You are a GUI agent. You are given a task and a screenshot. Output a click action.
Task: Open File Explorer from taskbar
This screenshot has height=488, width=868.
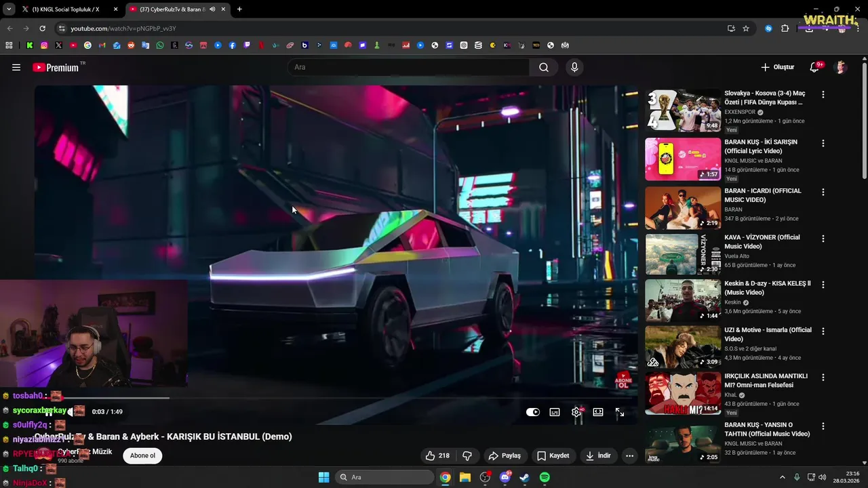pos(465,477)
